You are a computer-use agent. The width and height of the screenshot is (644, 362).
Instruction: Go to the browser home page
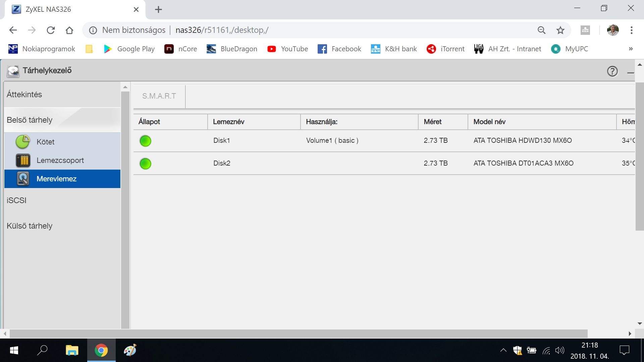[x=69, y=30]
